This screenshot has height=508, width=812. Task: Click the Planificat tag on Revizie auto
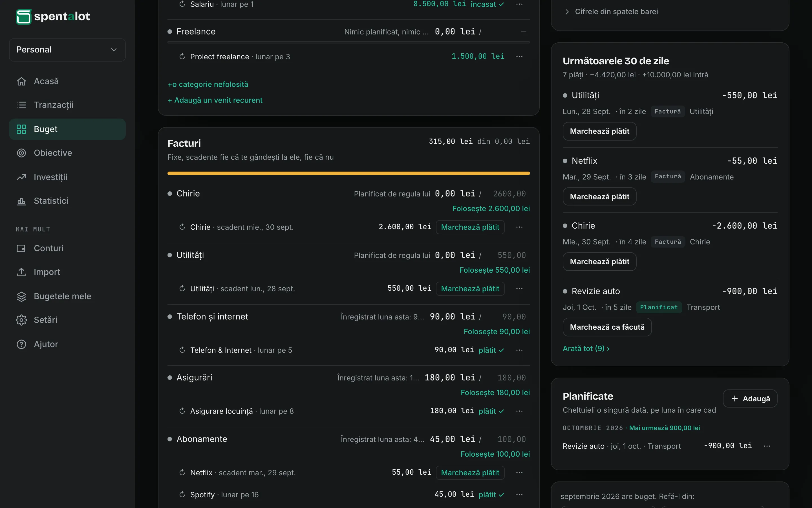click(659, 307)
